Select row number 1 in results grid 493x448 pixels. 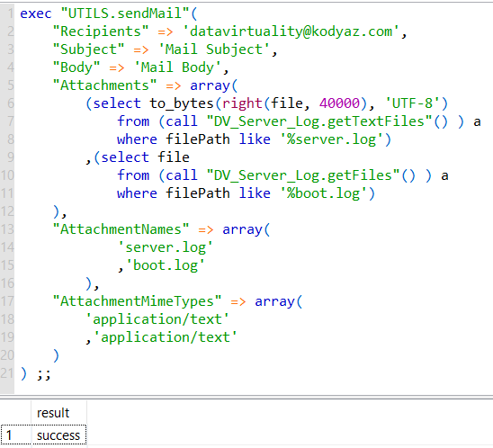(15, 435)
